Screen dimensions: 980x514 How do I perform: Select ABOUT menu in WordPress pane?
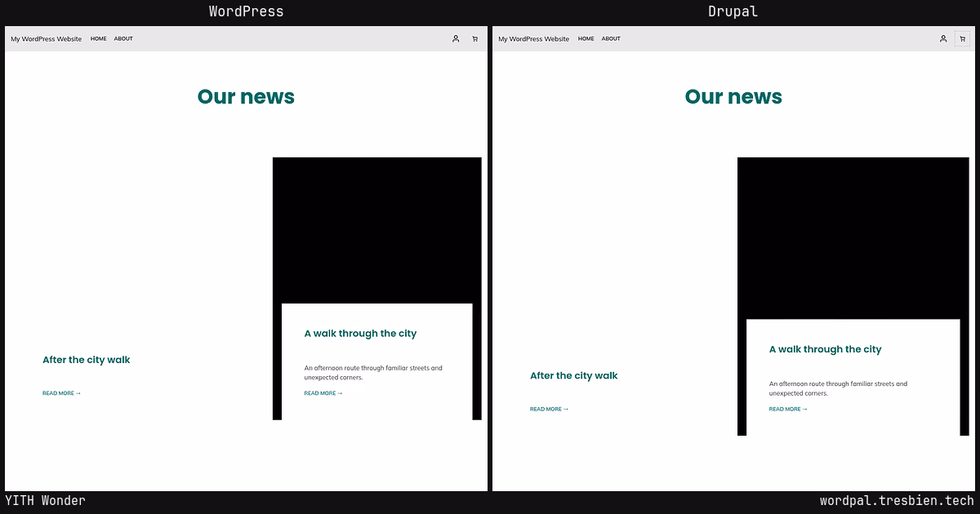click(x=123, y=38)
